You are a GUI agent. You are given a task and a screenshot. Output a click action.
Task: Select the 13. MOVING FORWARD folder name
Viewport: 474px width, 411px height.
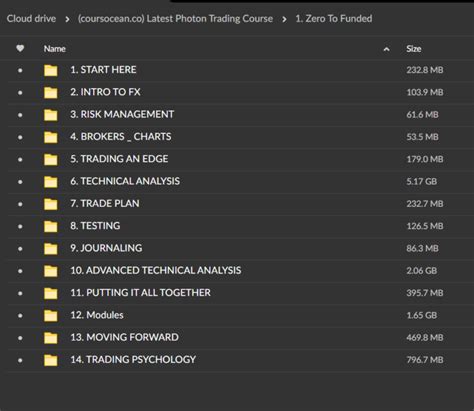[x=124, y=337]
